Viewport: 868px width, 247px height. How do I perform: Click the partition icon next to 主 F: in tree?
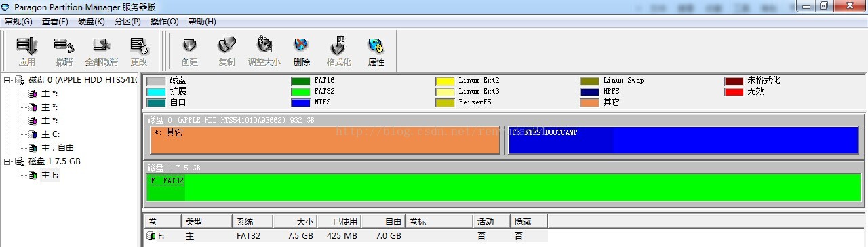[33, 175]
